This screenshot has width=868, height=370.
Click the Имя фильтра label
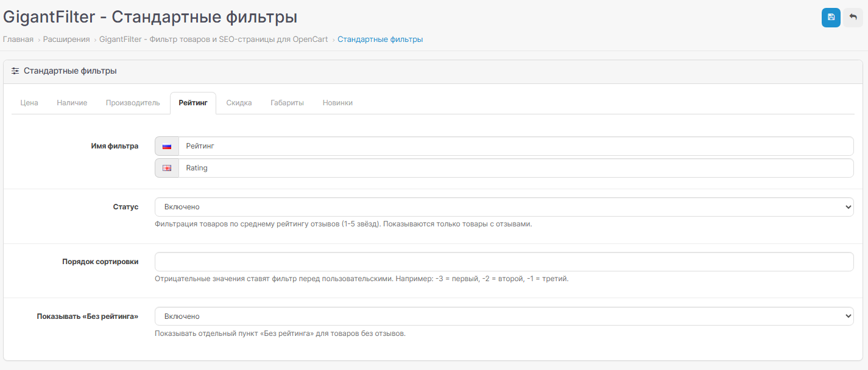pos(115,146)
